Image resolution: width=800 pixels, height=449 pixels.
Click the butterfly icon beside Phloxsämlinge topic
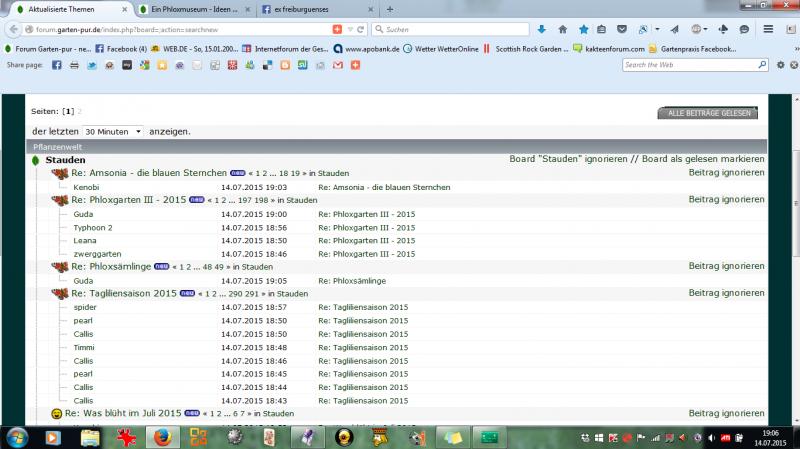pos(60,267)
